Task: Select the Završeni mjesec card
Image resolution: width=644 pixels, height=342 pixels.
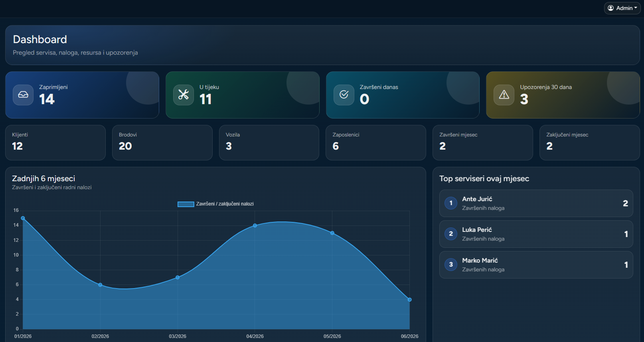Action: coord(483,143)
